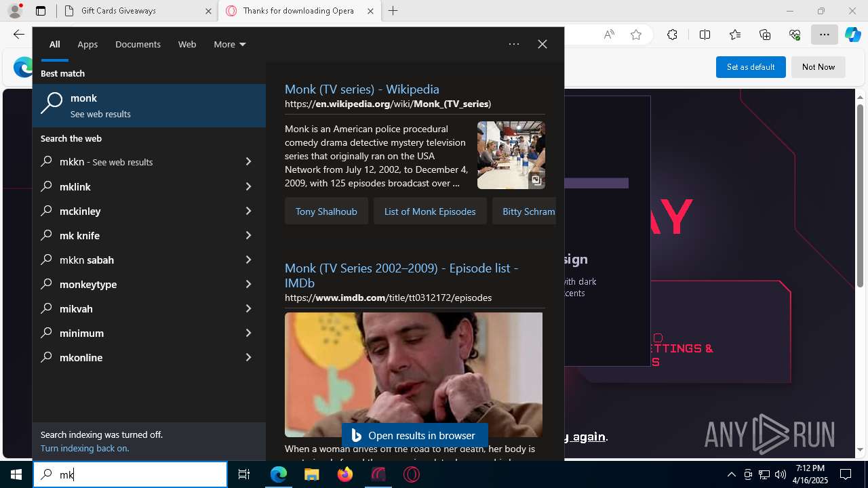Click Bitty Schram related button

525,211
